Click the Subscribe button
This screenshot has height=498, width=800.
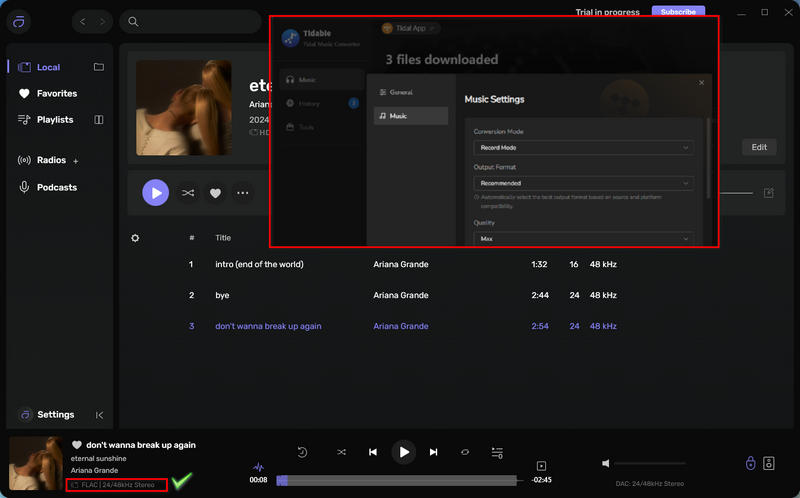tap(678, 11)
